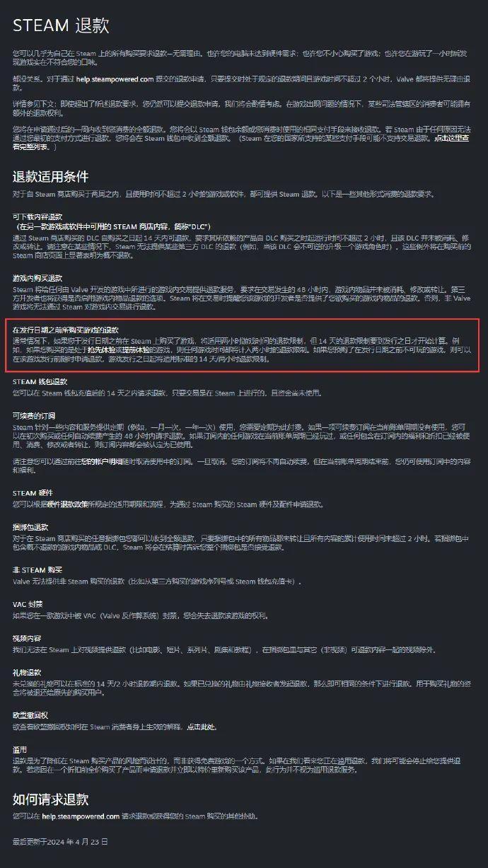
Task: Click the 点击此处 link under 欧盟撤回权
Action: (x=199, y=727)
